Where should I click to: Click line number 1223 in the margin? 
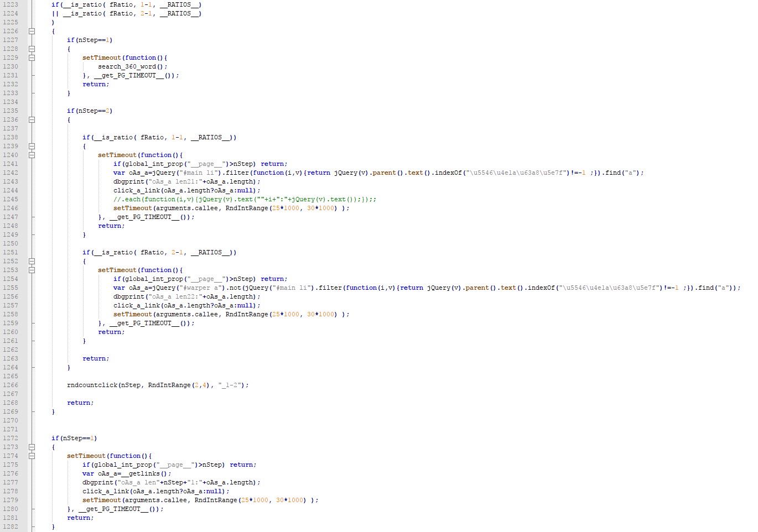[11, 4]
